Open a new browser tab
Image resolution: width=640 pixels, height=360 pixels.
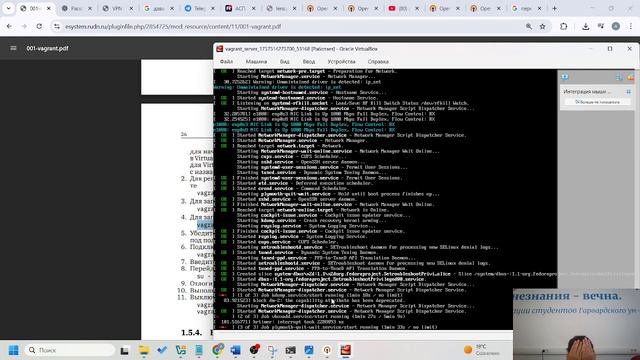pos(554,8)
